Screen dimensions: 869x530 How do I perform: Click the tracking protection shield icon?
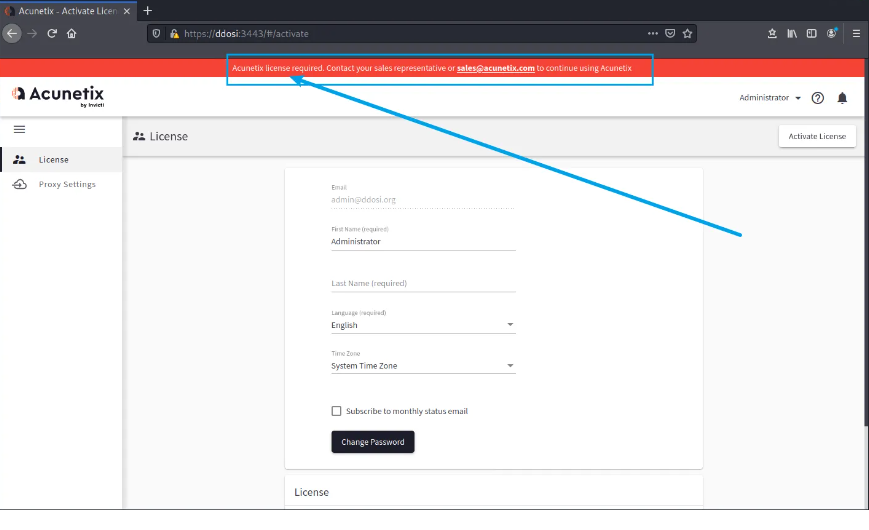click(x=156, y=33)
